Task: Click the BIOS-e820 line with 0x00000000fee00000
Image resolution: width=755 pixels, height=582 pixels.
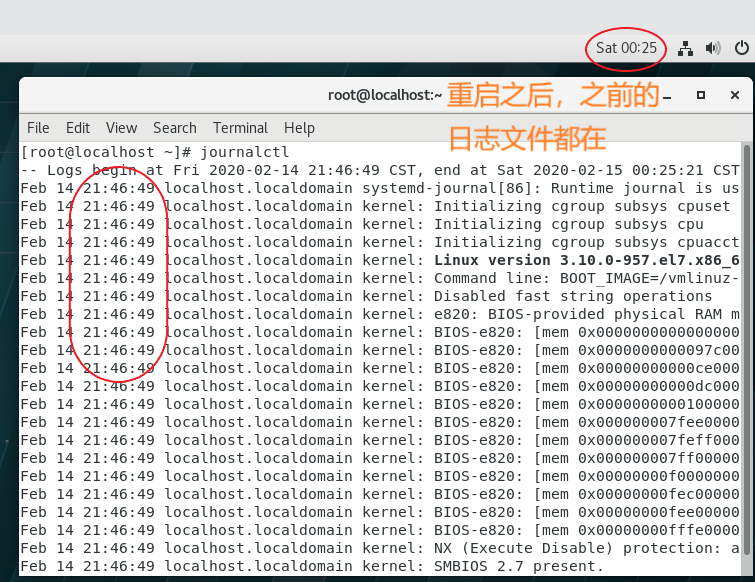Action: pyautogui.click(x=380, y=512)
